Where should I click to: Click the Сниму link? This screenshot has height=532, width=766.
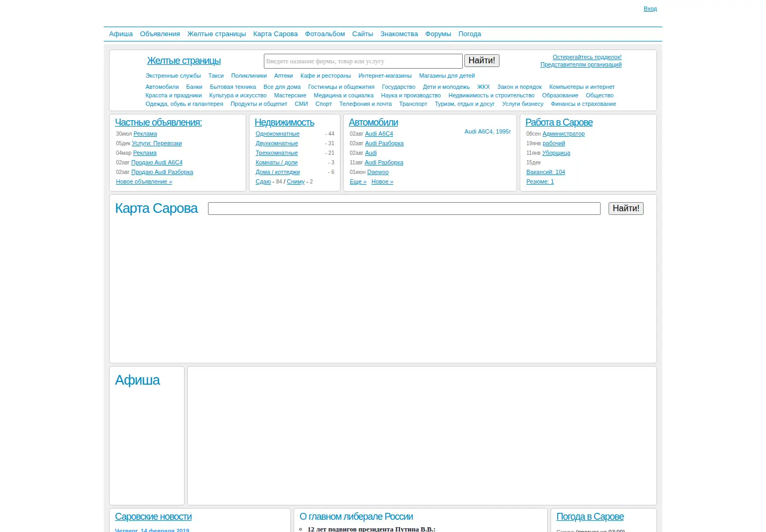296,181
